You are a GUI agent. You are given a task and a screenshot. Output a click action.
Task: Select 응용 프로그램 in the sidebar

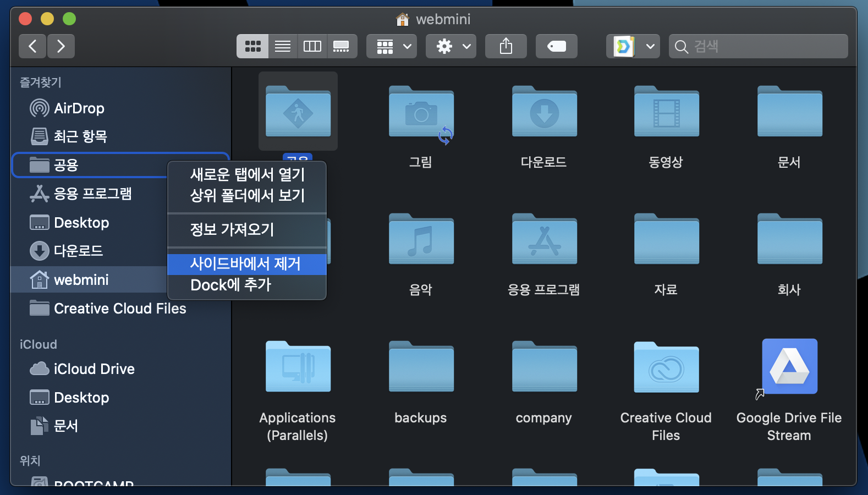(90, 194)
